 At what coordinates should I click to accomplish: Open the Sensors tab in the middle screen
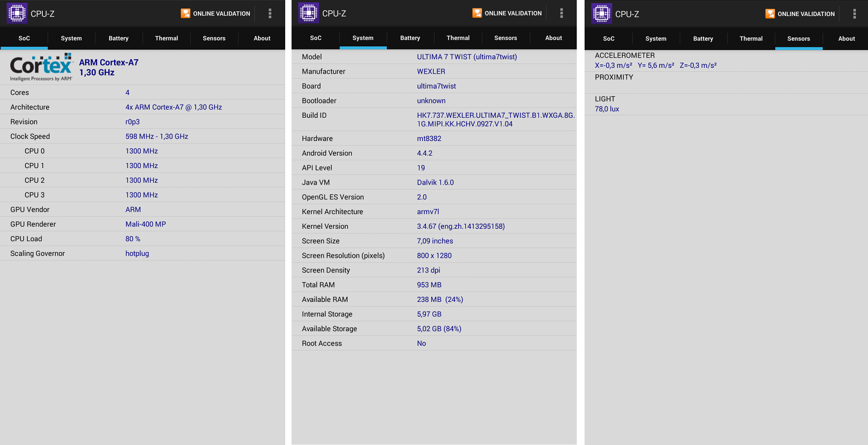click(505, 38)
